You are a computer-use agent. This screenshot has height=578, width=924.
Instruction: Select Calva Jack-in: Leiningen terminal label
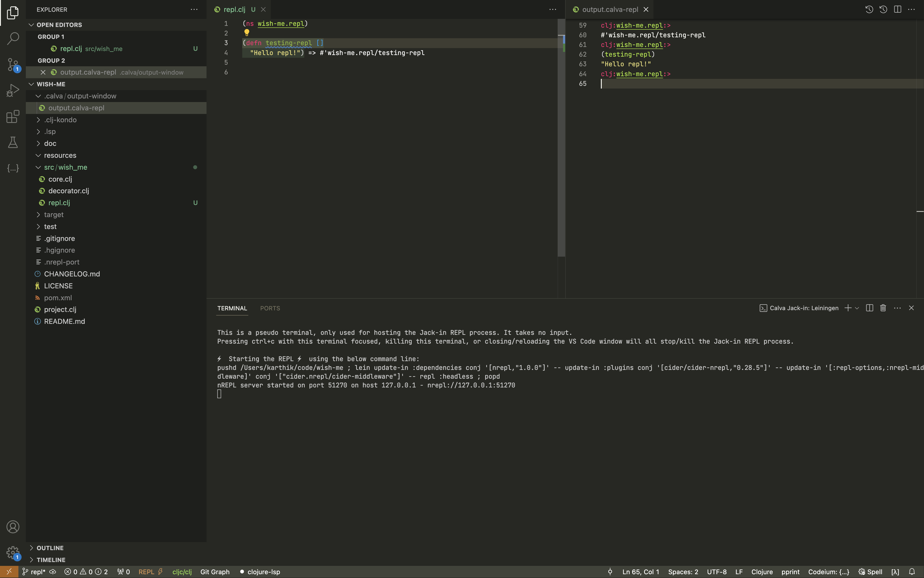pos(799,308)
